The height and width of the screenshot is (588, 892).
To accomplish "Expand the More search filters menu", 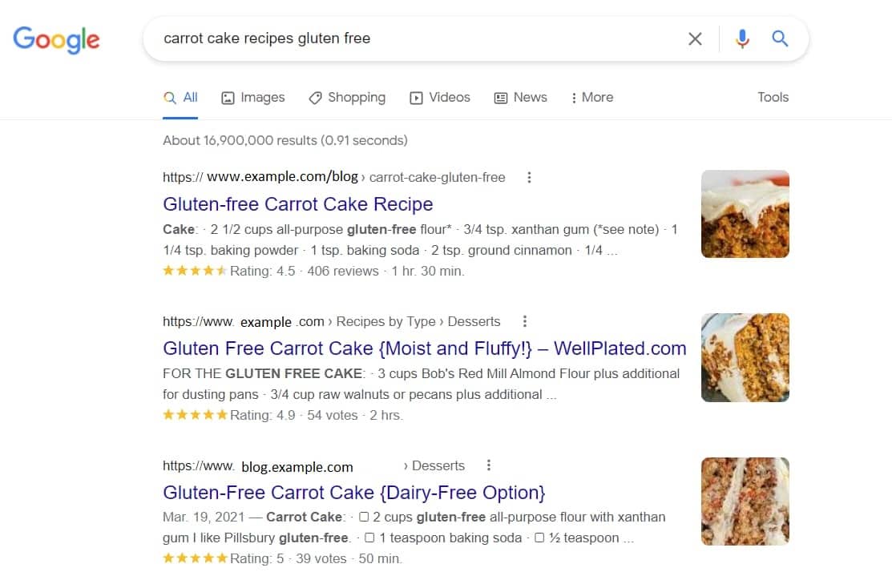I will (x=592, y=97).
